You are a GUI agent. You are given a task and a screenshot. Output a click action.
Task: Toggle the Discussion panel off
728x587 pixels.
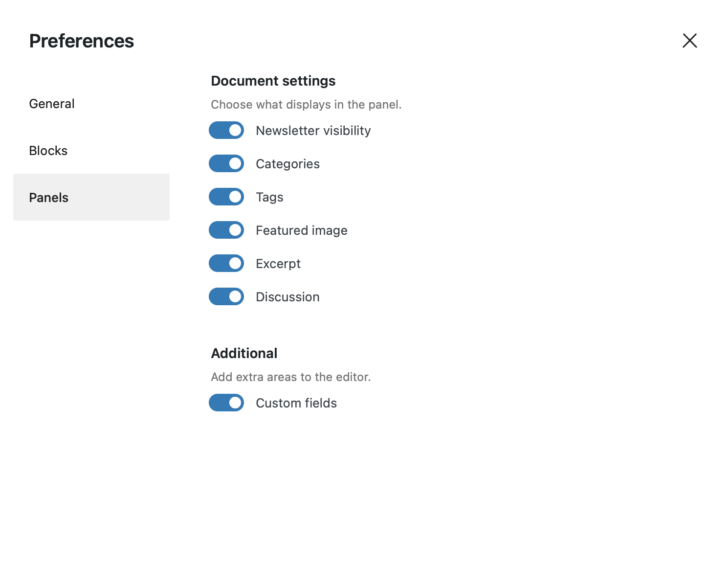tap(226, 296)
